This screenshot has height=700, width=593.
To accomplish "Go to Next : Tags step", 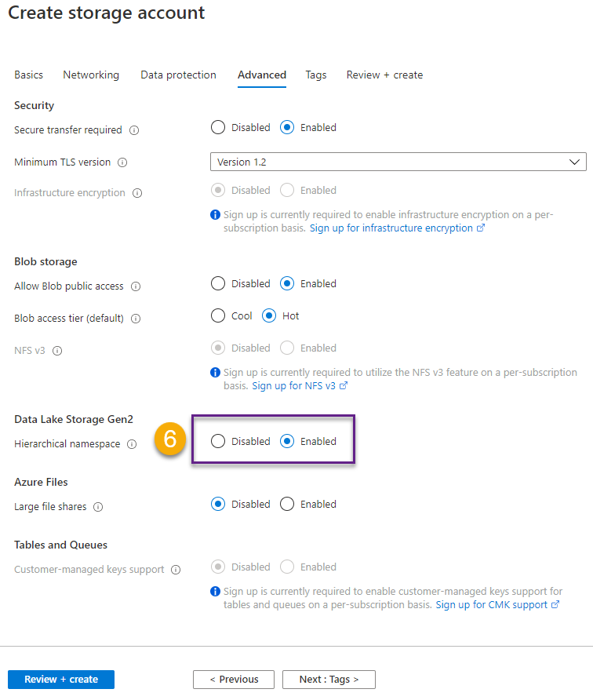I will [329, 679].
